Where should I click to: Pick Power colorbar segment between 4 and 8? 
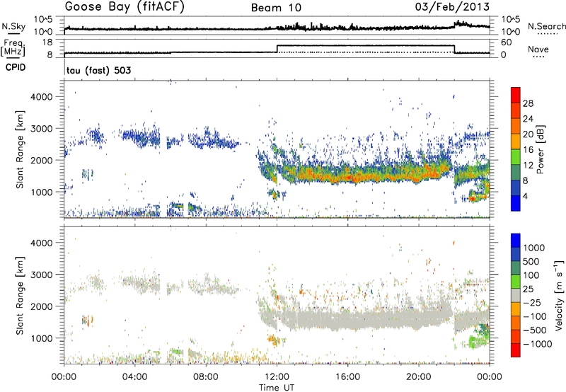pos(516,188)
